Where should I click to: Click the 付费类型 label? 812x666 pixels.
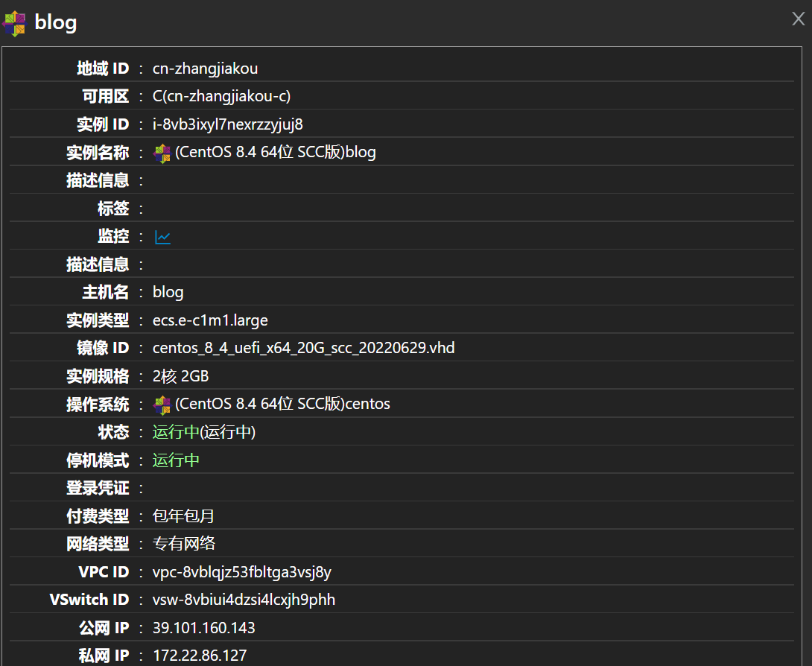[x=98, y=516]
